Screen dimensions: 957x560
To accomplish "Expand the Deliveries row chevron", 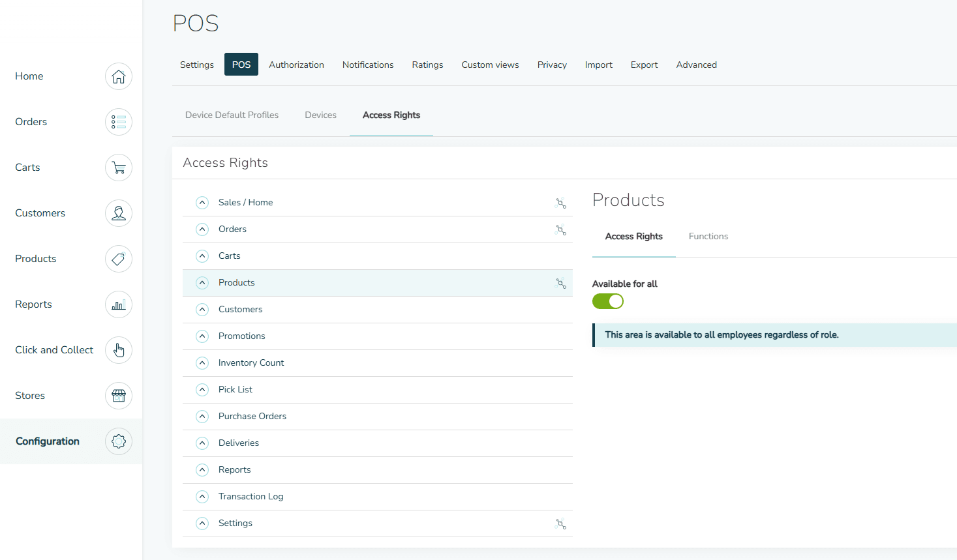I will [x=202, y=443].
